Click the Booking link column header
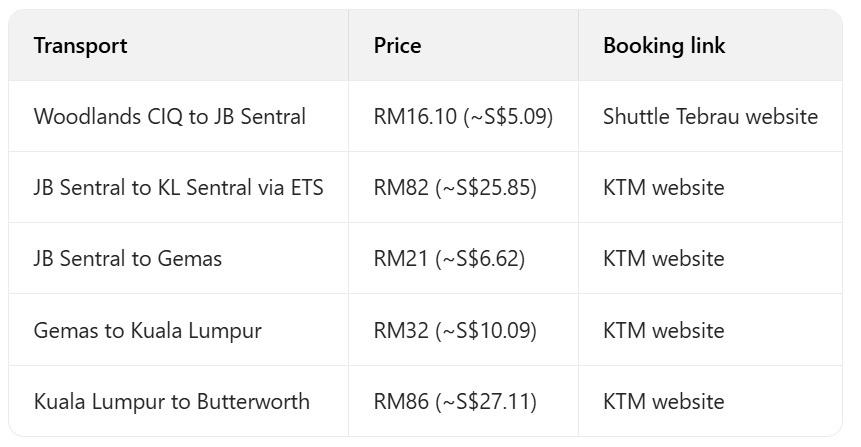This screenshot has height=447, width=861. click(x=664, y=46)
